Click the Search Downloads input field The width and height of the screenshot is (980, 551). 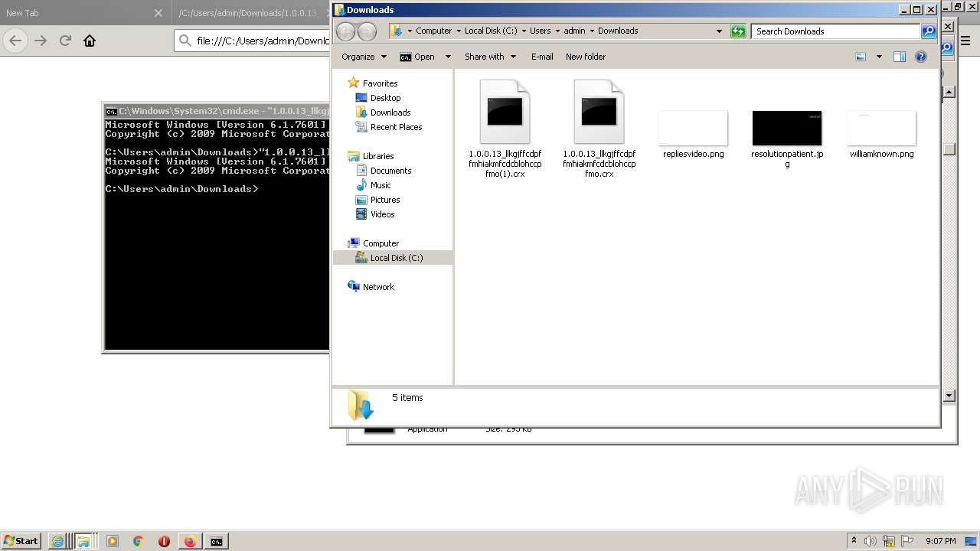coord(835,31)
